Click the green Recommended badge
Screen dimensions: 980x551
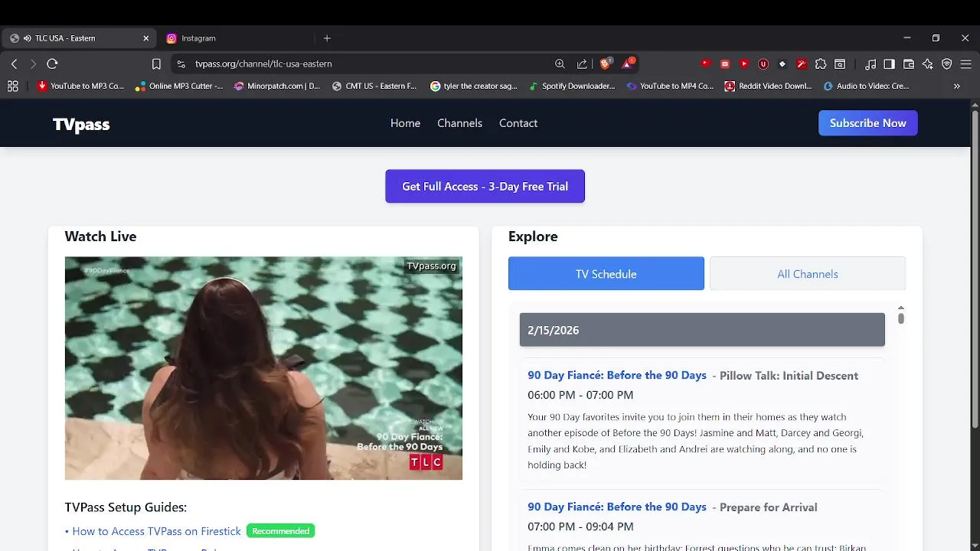pyautogui.click(x=281, y=531)
